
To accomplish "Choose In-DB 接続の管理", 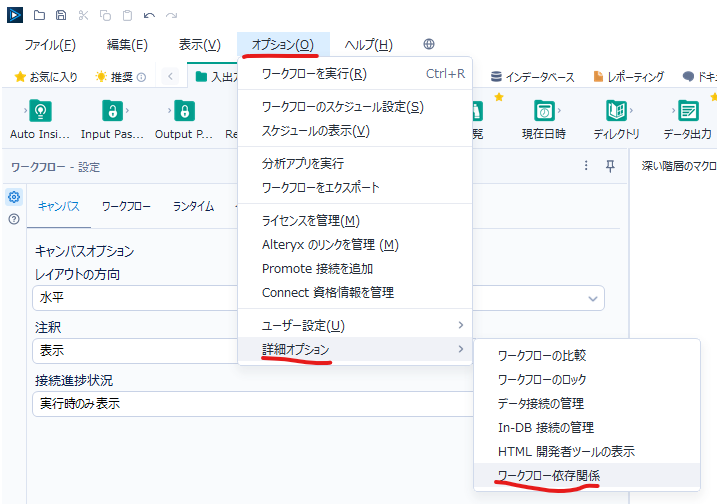I will click(x=587, y=428).
